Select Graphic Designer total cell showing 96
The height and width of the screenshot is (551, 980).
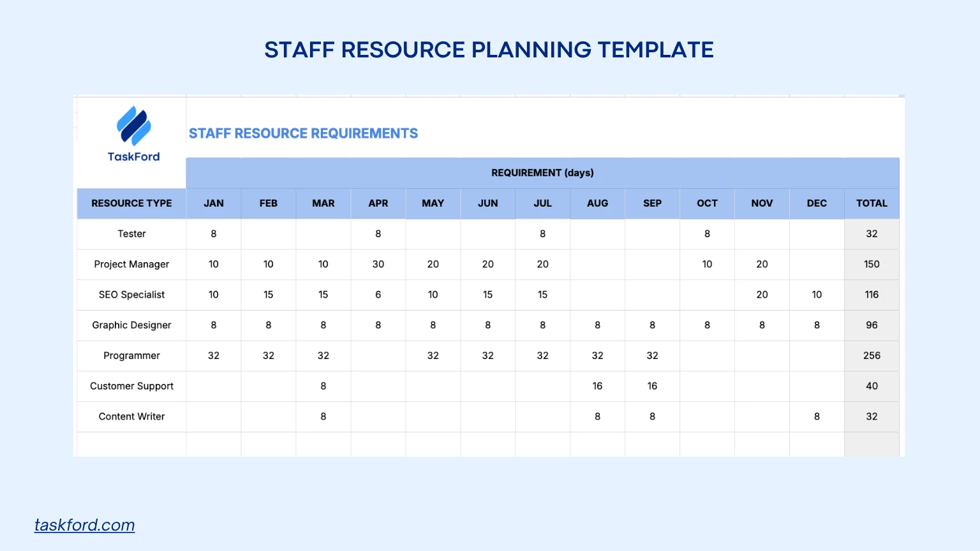pyautogui.click(x=872, y=325)
